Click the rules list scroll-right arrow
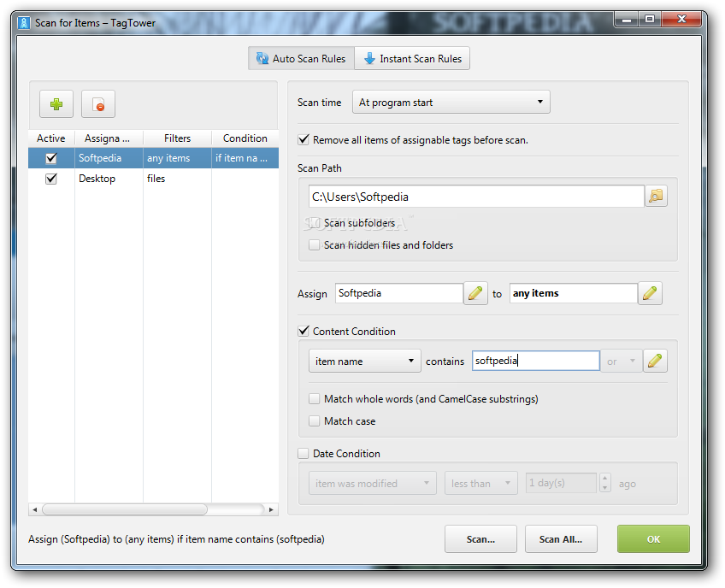725x588 pixels. pos(271,509)
